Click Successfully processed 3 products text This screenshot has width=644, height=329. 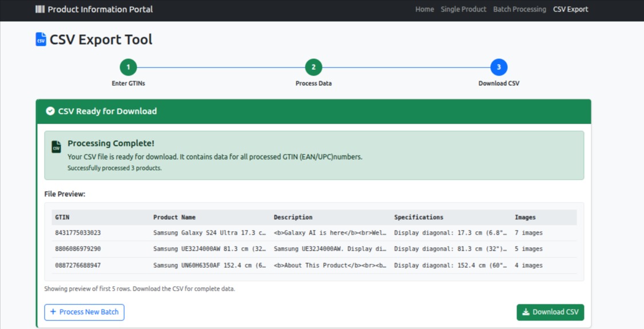[114, 168]
